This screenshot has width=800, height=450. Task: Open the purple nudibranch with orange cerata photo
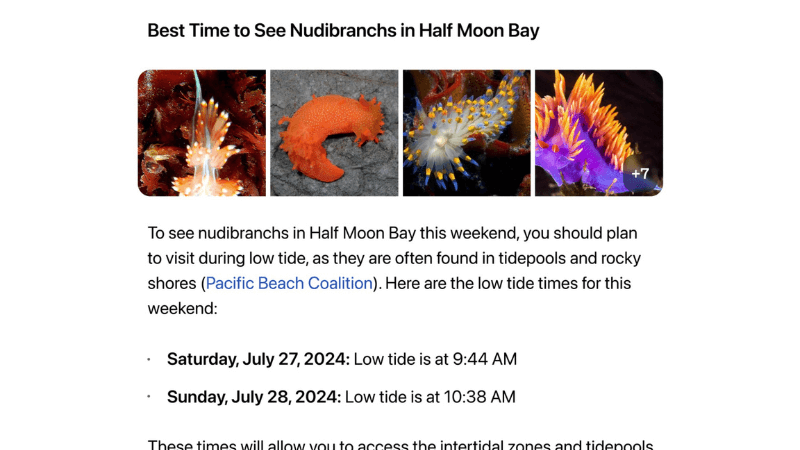point(599,133)
